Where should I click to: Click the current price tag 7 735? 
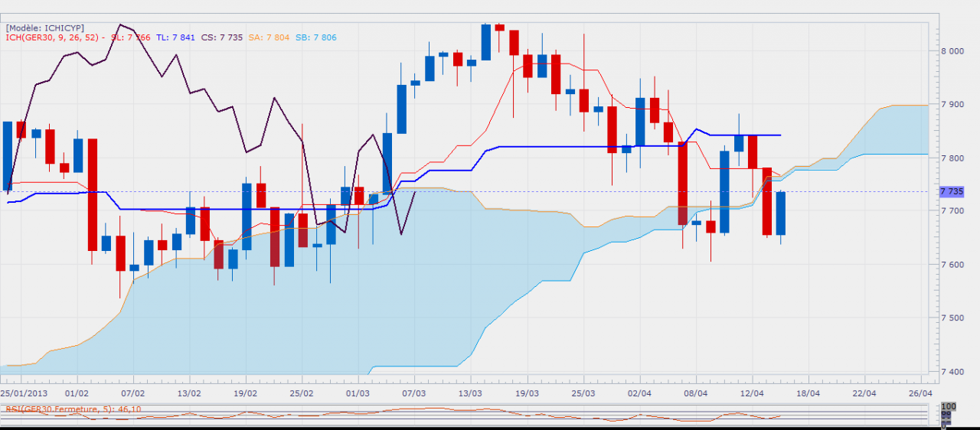click(951, 191)
